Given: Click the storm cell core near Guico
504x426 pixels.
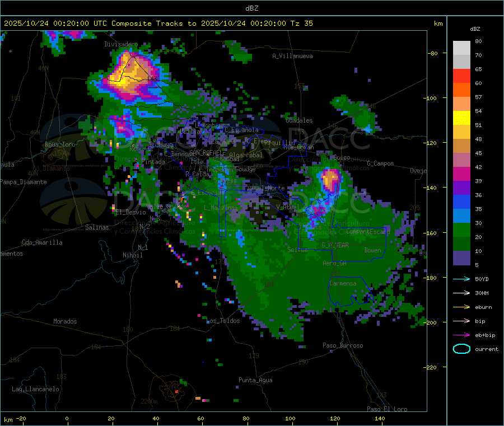Looking at the screenshot, I should tap(329, 179).
